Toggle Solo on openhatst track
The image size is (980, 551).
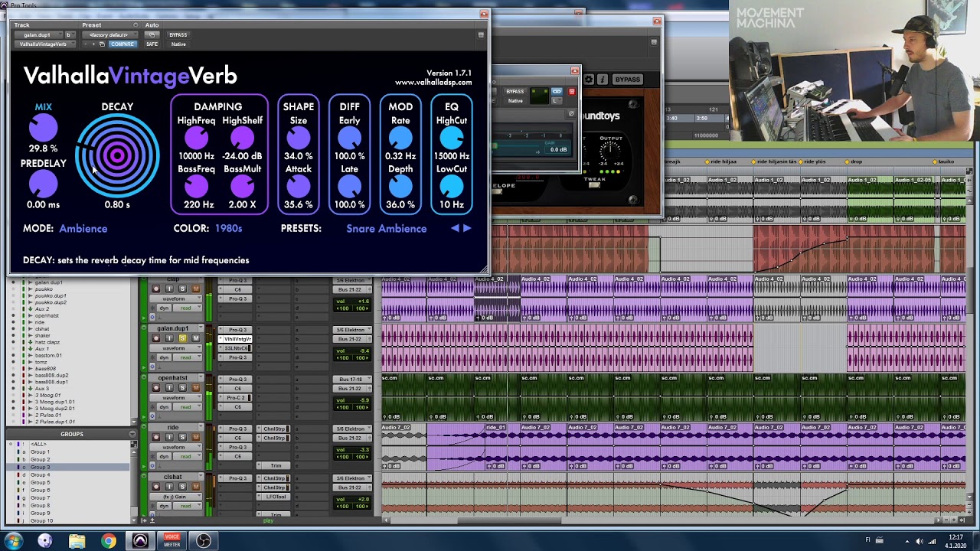(181, 387)
